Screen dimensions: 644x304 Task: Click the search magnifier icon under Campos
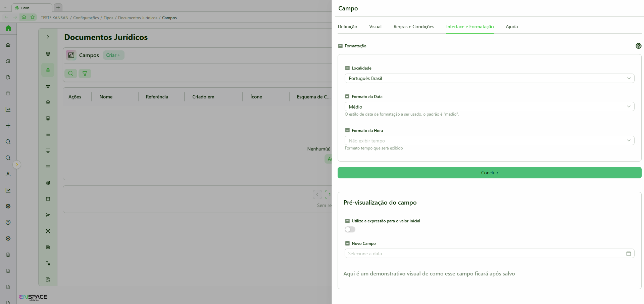[71, 74]
